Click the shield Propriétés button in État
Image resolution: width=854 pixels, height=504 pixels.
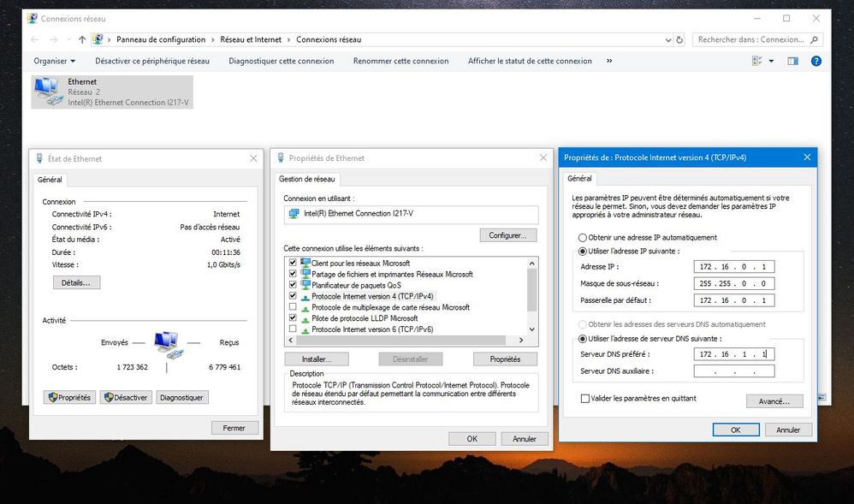tap(70, 397)
